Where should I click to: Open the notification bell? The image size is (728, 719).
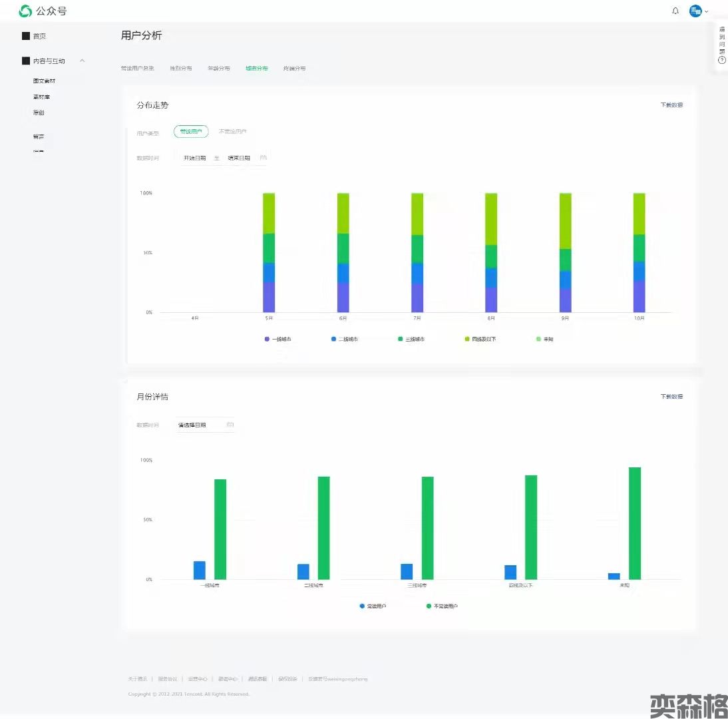tap(675, 11)
